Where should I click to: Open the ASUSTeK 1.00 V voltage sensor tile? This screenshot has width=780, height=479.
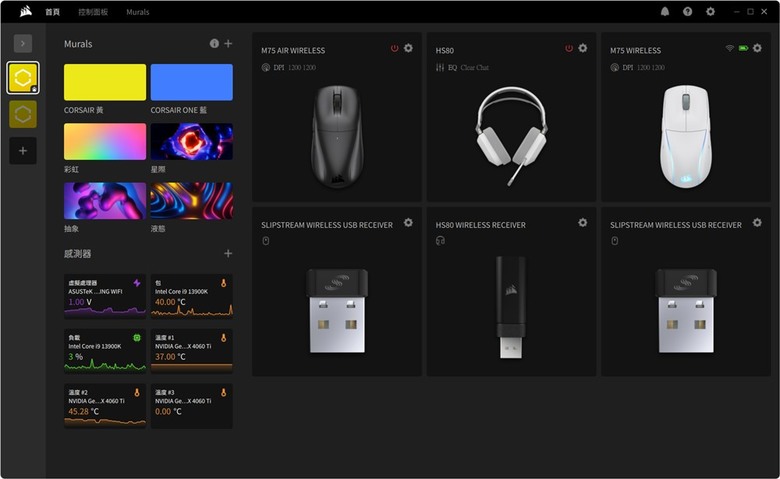[105, 296]
